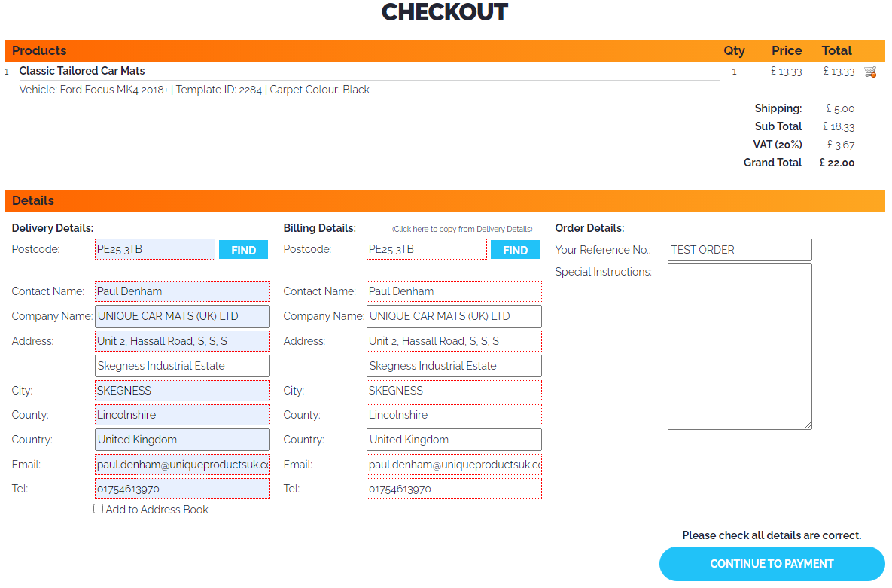This screenshot has height=588, width=892.
Task: Click the Your Reference No. field
Action: tap(739, 250)
